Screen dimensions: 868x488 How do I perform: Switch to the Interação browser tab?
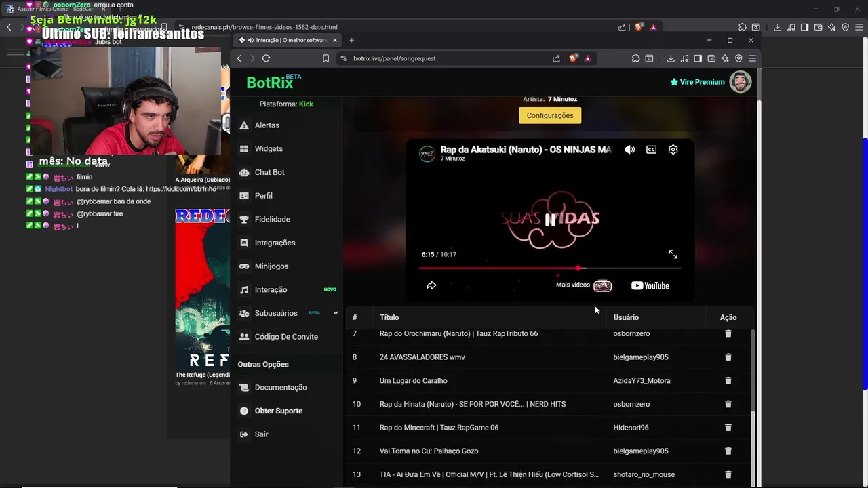pos(287,40)
